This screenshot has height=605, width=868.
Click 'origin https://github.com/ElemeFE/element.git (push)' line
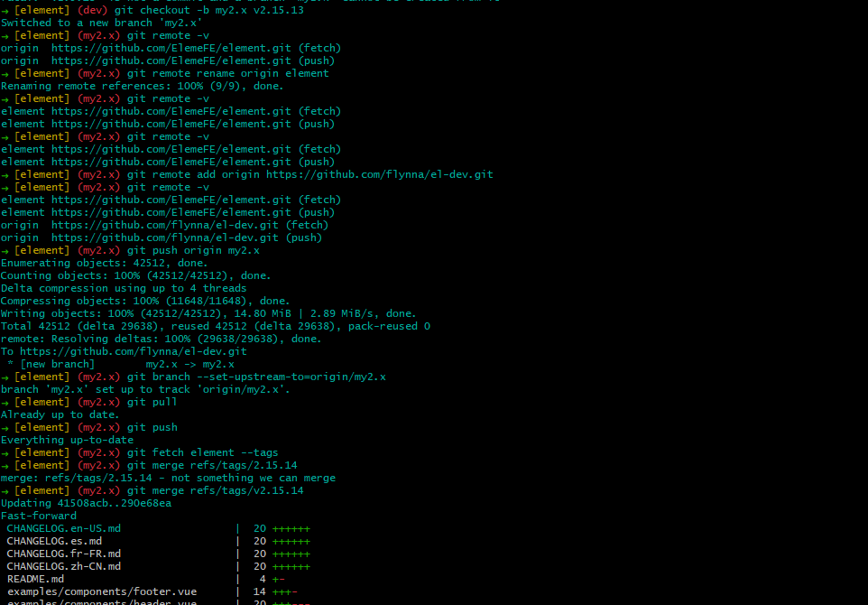168,60
